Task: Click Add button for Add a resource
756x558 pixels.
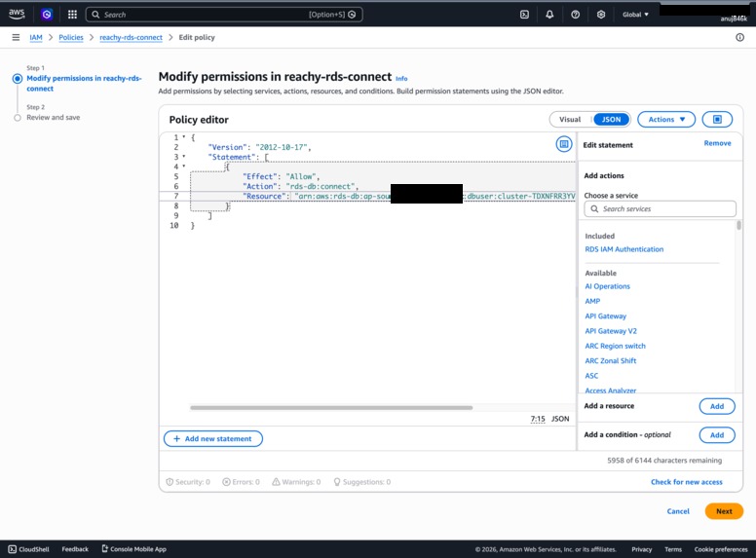Action: [717, 406]
